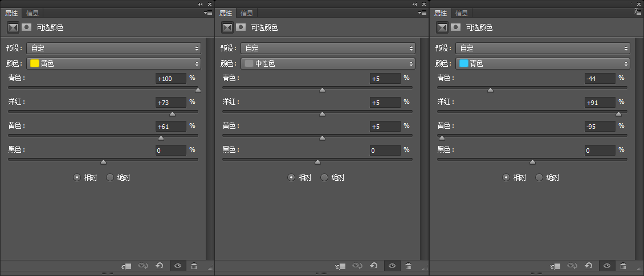The image size is (644, 276).
Task: Click the 洋红 slider handle set to +73
Action: (x=173, y=114)
